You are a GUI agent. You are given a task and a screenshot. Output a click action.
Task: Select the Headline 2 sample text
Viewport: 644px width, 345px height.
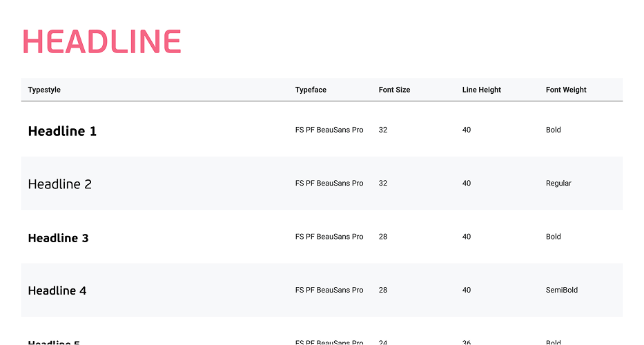59,184
